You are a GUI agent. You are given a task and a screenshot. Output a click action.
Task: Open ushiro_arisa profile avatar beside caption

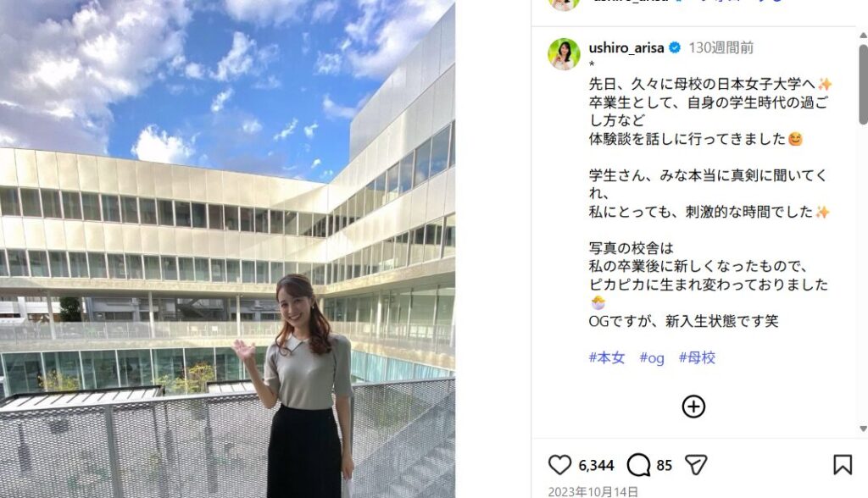coord(564,54)
